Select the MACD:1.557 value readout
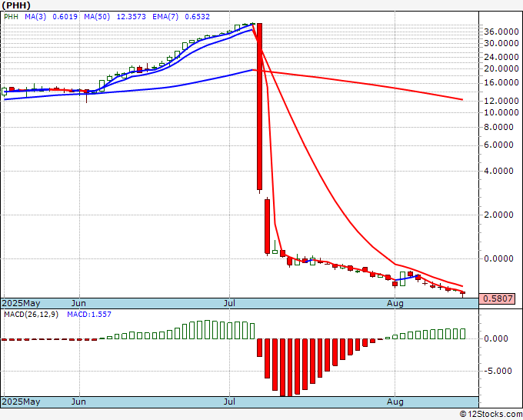This screenshot has width=523, height=420. 89,315
